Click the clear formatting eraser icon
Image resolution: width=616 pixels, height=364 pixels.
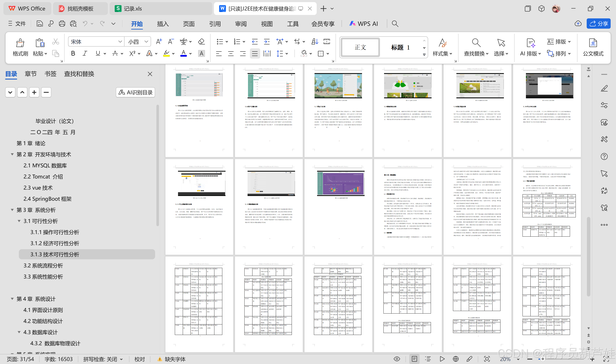[x=201, y=42]
